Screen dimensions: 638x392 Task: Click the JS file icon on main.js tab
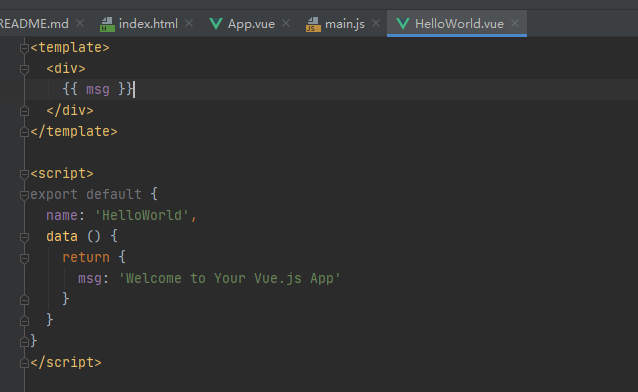(x=313, y=24)
